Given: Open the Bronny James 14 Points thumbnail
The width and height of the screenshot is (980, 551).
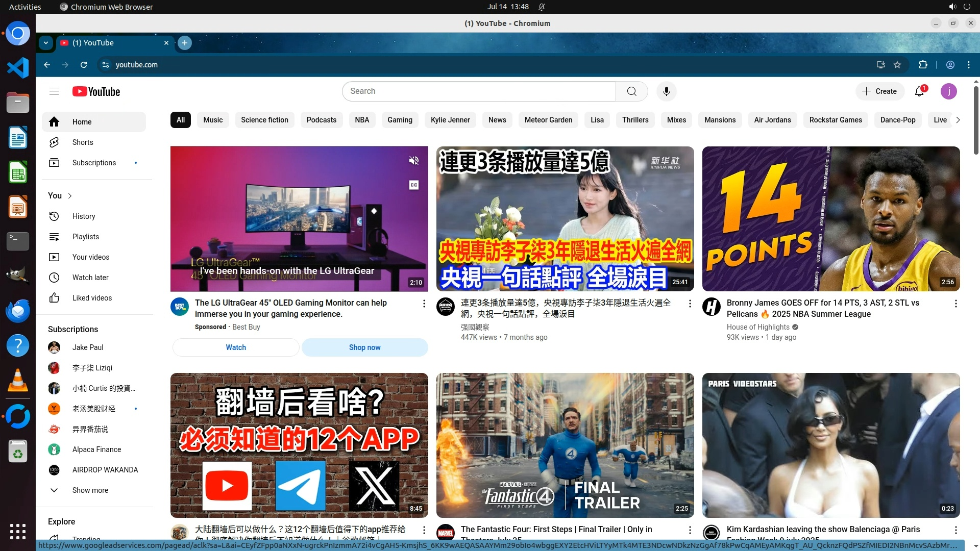Looking at the screenshot, I should [830, 219].
